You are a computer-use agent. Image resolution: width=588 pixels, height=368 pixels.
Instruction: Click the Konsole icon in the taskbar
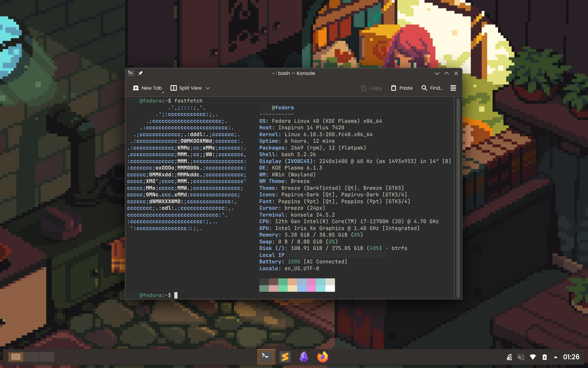pos(266,357)
